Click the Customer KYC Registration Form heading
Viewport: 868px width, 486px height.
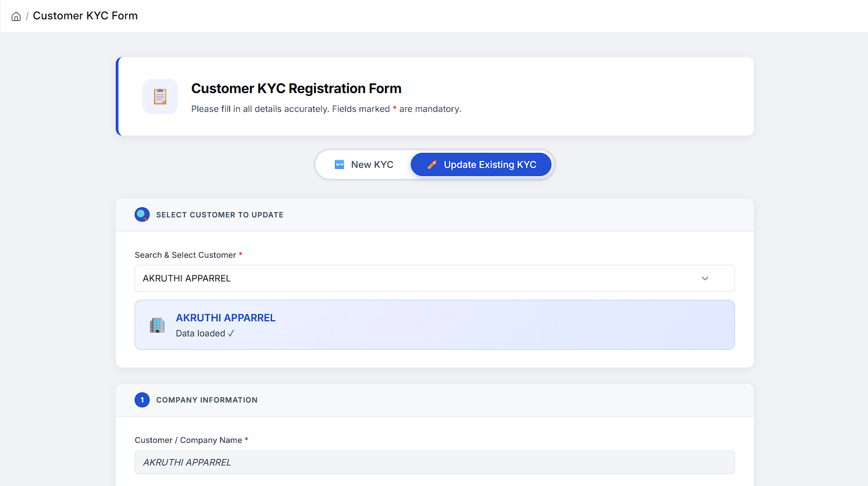(296, 88)
